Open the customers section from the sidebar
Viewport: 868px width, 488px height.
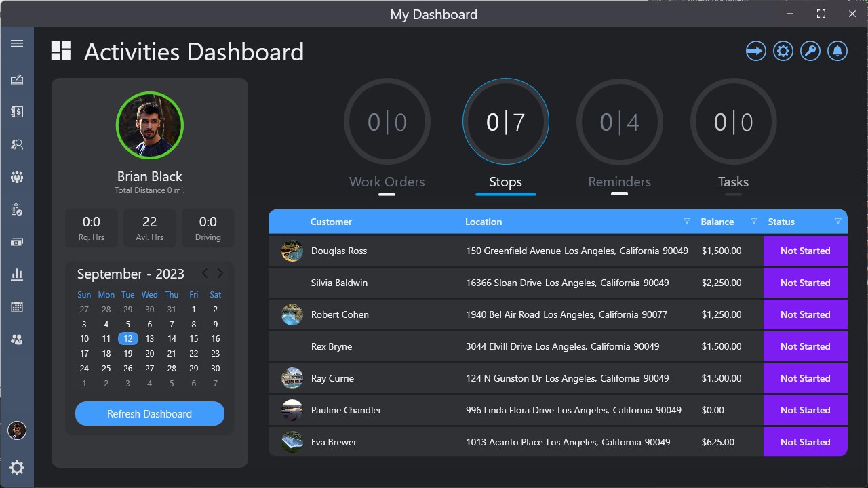tap(17, 144)
